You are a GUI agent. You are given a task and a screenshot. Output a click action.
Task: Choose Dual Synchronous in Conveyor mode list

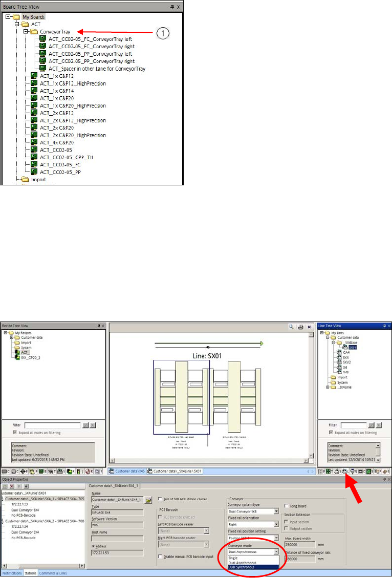click(x=253, y=567)
